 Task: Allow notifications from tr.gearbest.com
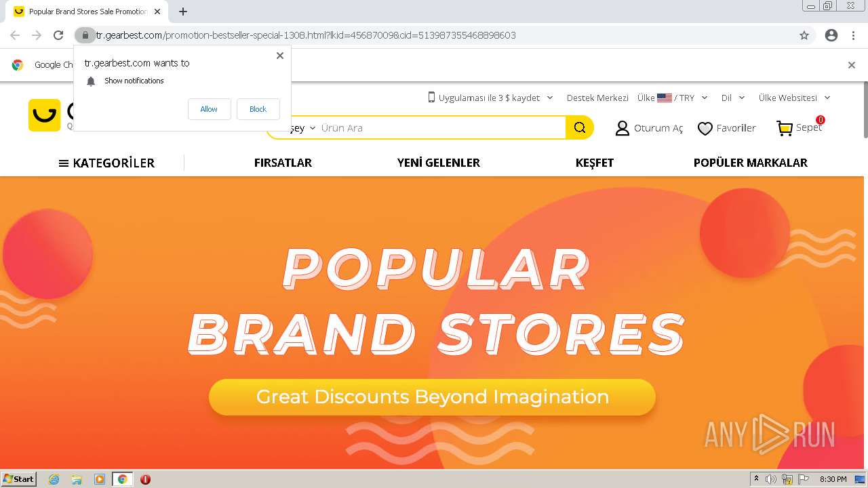point(209,109)
